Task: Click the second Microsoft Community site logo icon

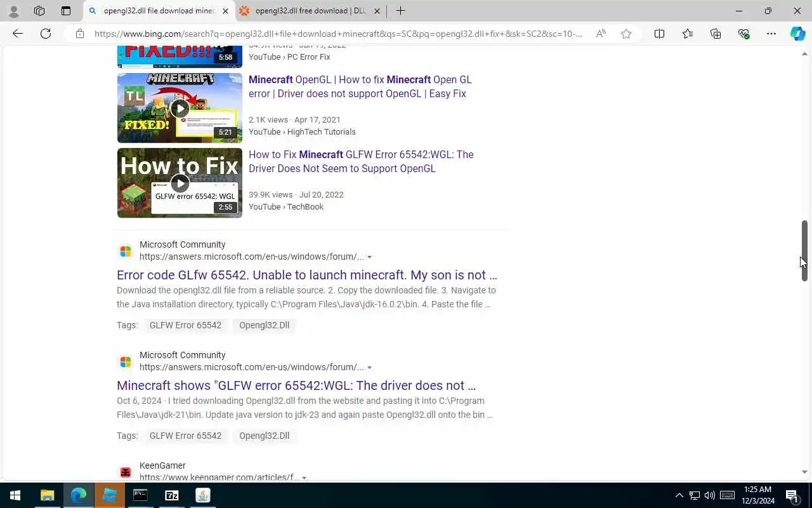Action: pyautogui.click(x=126, y=361)
